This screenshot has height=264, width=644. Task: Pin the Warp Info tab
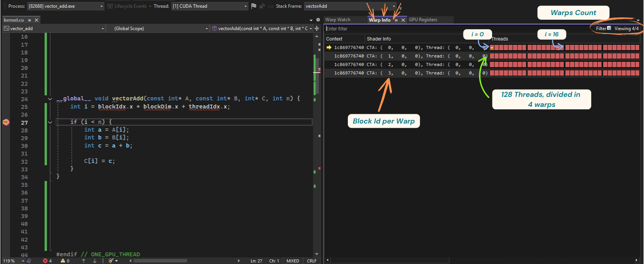point(396,20)
